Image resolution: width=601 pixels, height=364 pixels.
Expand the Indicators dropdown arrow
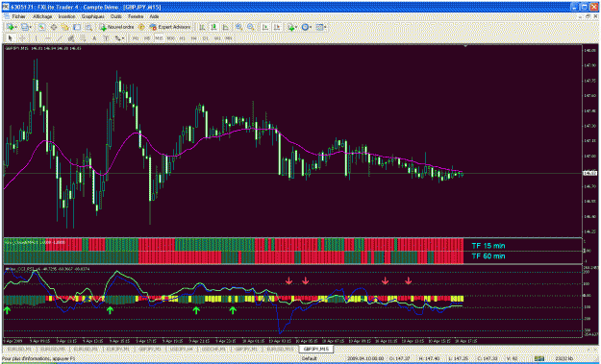tap(297, 27)
